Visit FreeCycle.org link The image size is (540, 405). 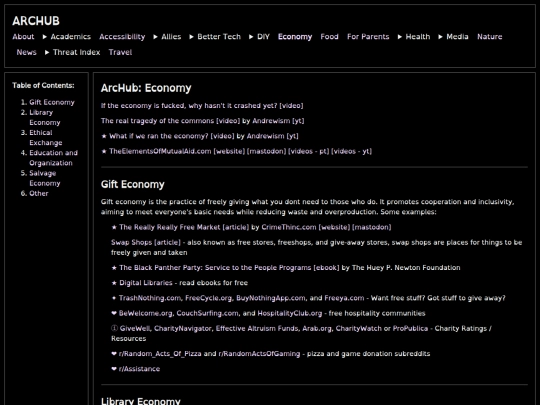point(209,298)
